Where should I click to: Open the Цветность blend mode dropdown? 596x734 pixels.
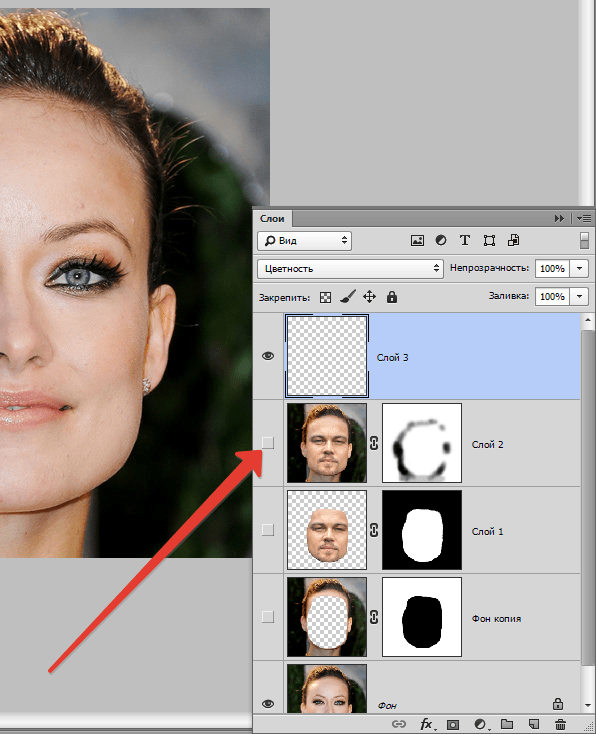pyautogui.click(x=350, y=269)
